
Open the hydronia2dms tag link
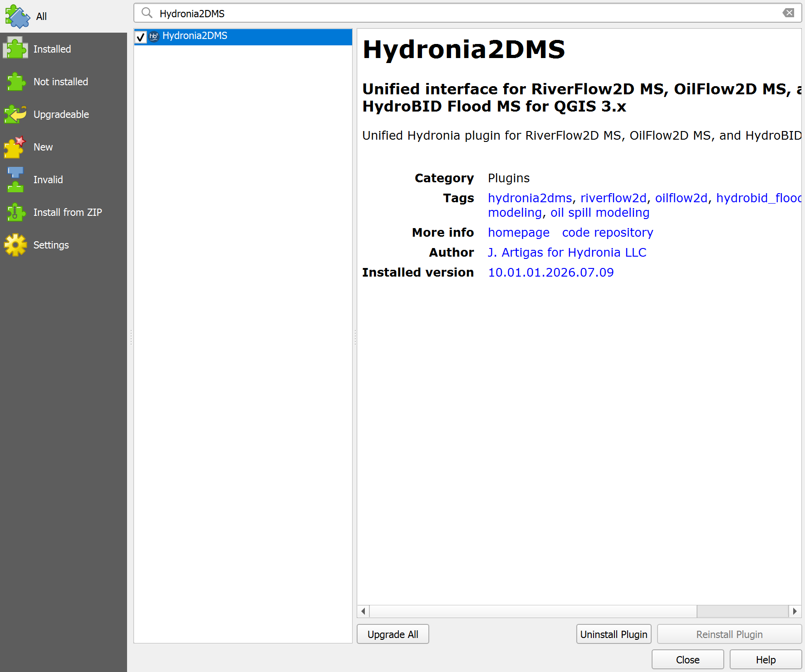tap(530, 198)
